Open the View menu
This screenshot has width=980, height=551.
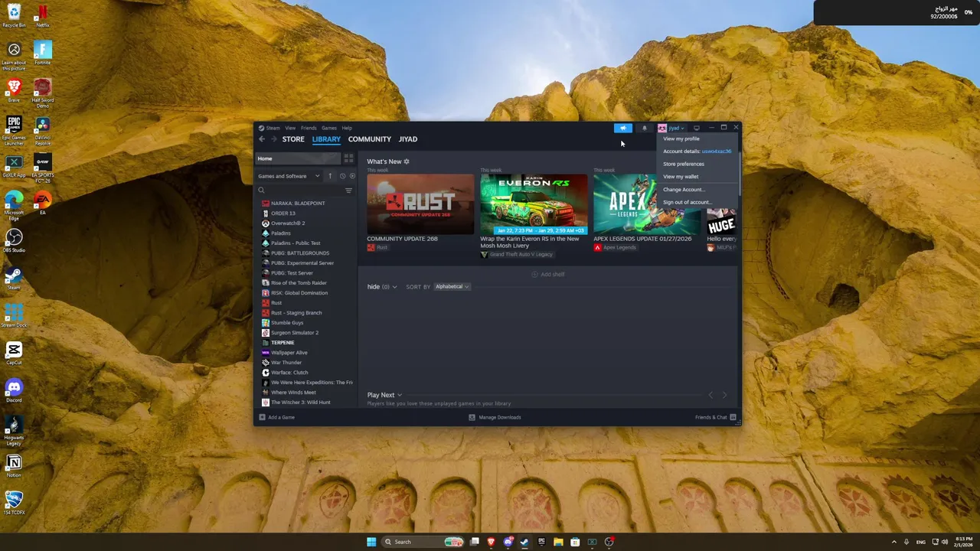click(x=290, y=128)
